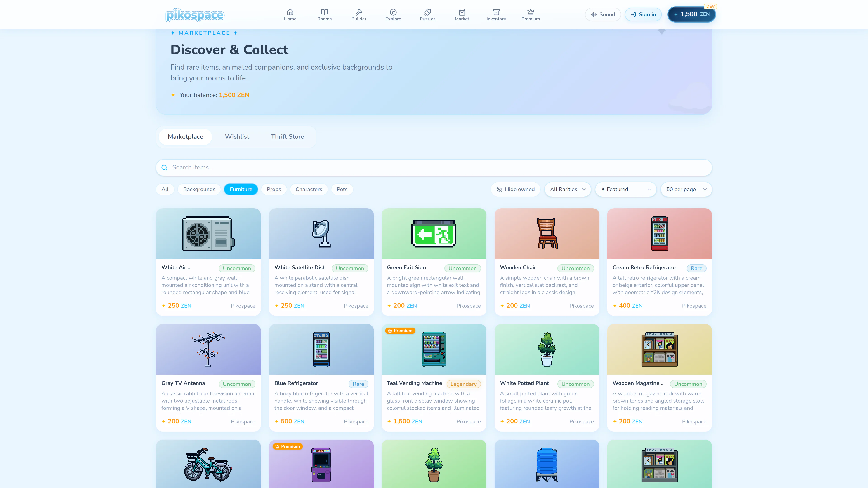Select the Props category filter
The image size is (868, 488).
click(274, 189)
